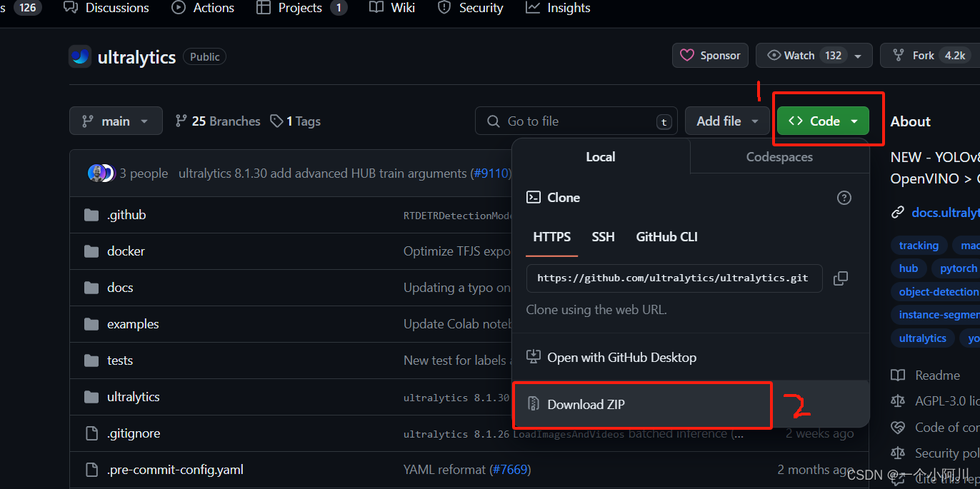Screen dimensions: 980x489
Task: View the 25 Branches link
Action: pyautogui.click(x=218, y=121)
